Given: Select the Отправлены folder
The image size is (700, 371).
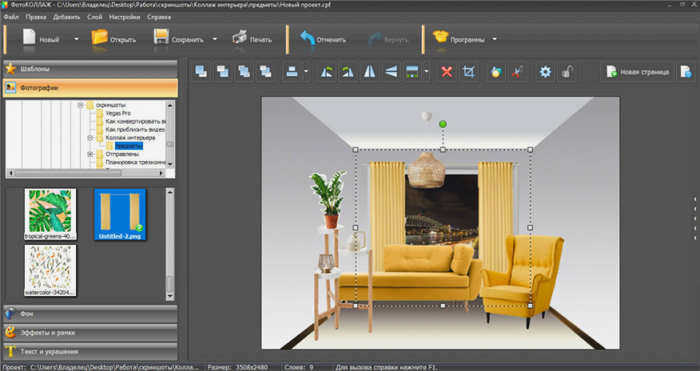Looking at the screenshot, I should pos(122,154).
